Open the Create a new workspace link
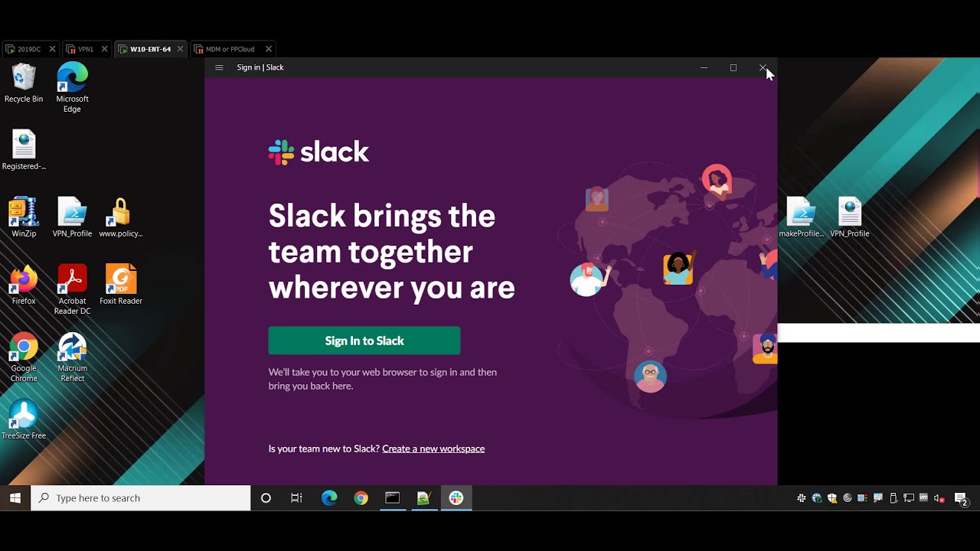The height and width of the screenshot is (551, 980). click(433, 448)
